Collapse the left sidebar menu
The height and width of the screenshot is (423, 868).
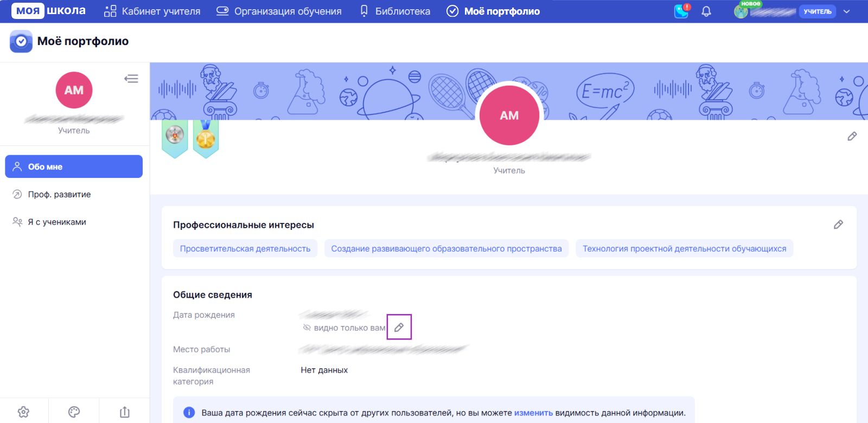coord(131,79)
